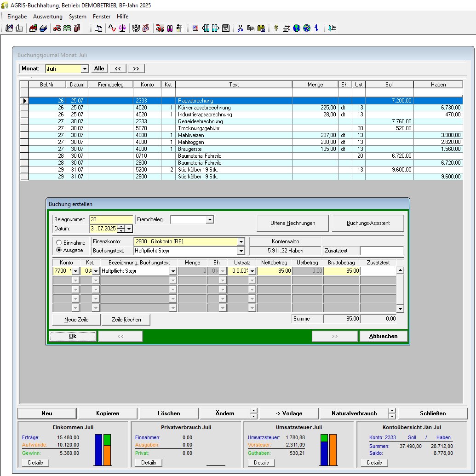Click the Offene Rechnungen button
This screenshot has height=476, width=476.
pos(292,223)
